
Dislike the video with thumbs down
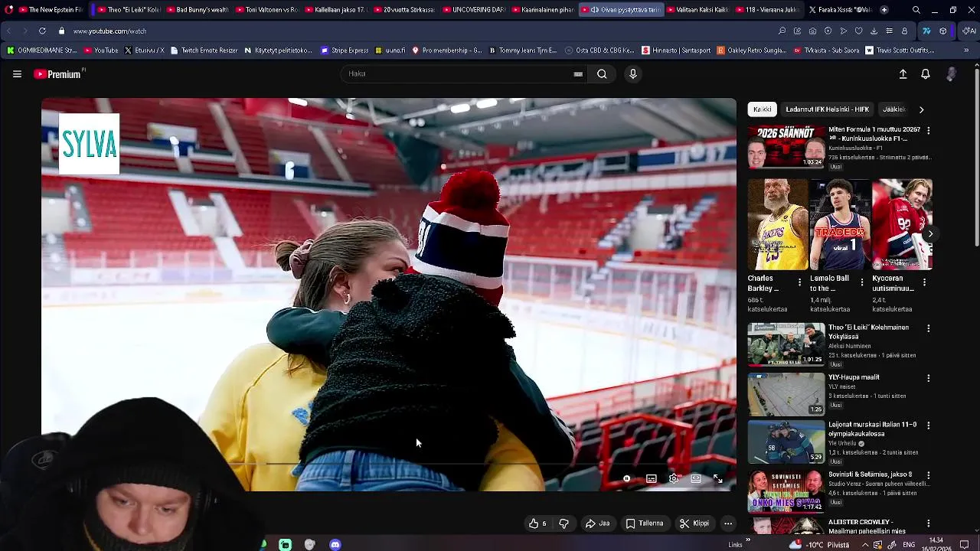pyautogui.click(x=563, y=523)
